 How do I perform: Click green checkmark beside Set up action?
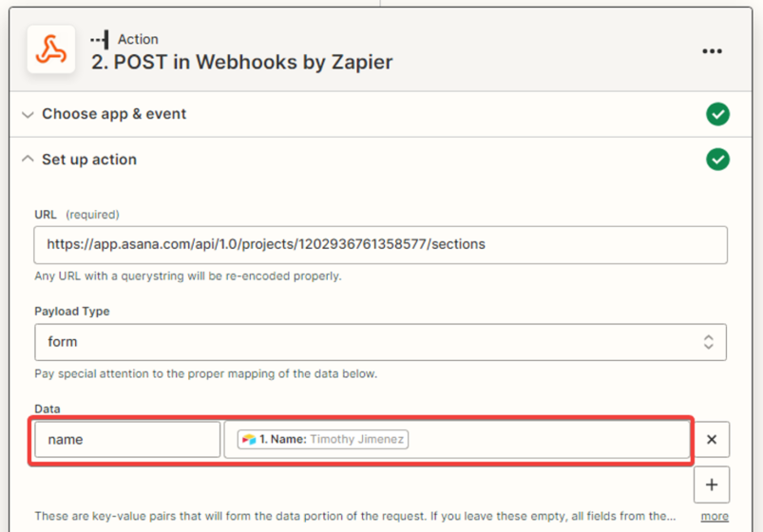[717, 160]
